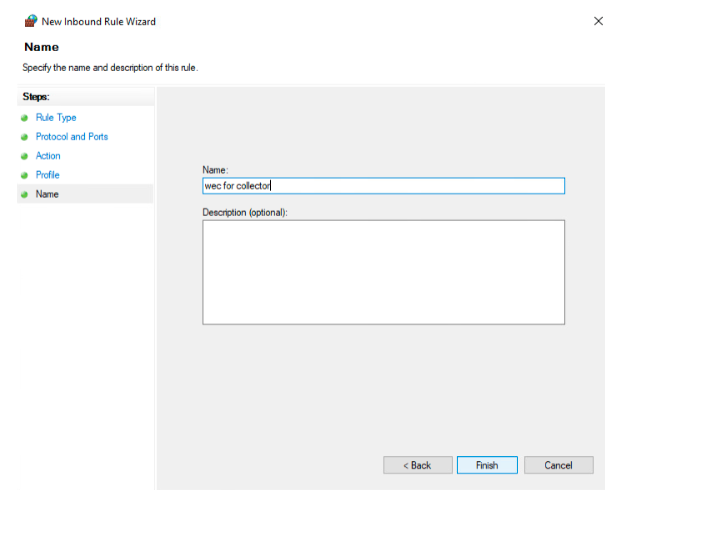Viewport: 708px width, 543px height.
Task: Open the Action step
Action: (x=48, y=156)
